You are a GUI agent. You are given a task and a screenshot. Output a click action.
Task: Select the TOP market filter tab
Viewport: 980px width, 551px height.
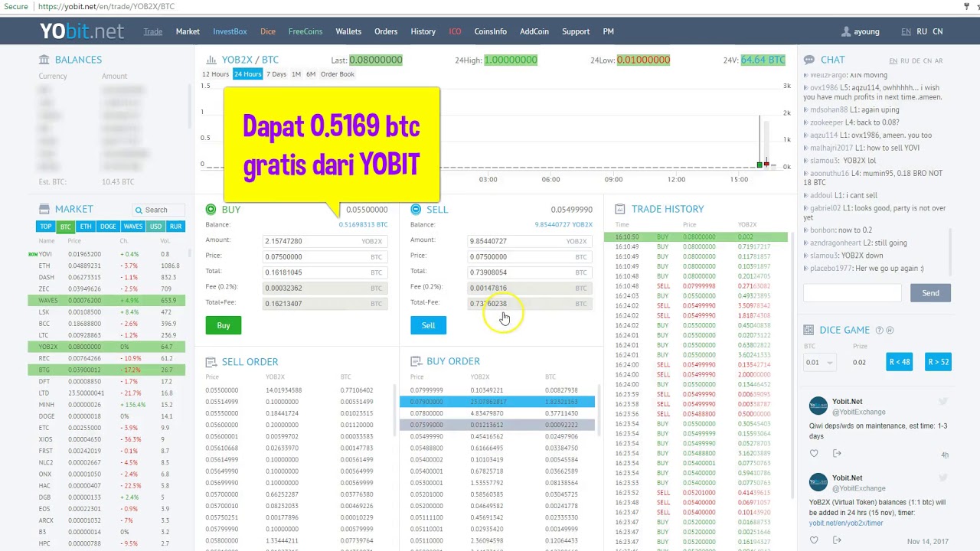[x=46, y=227]
